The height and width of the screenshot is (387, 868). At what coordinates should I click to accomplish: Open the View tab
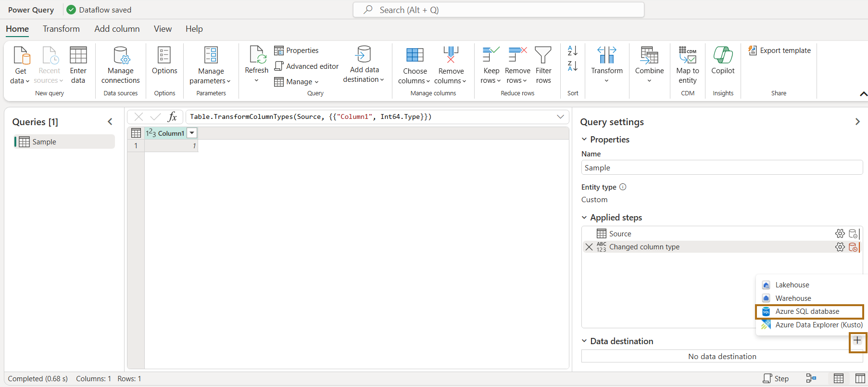tap(163, 29)
